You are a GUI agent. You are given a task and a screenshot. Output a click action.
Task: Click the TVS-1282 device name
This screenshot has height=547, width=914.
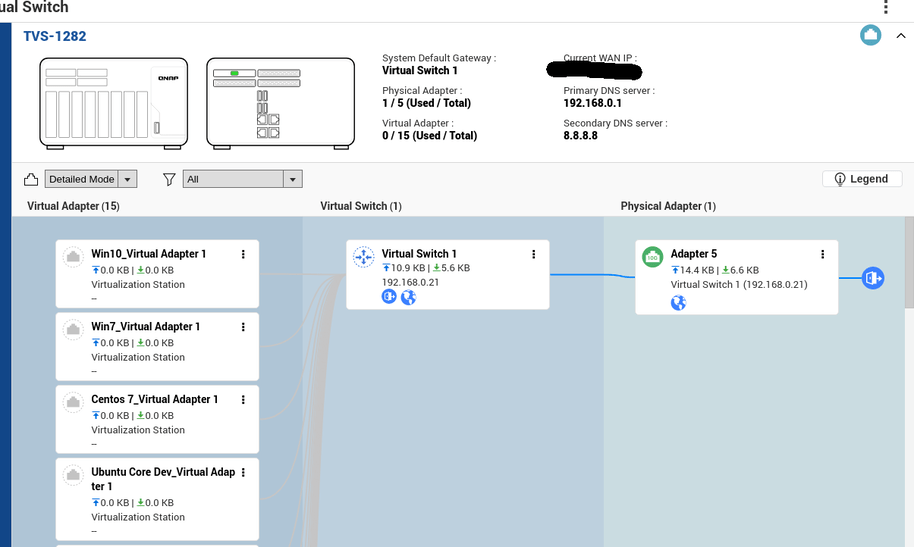pos(55,36)
